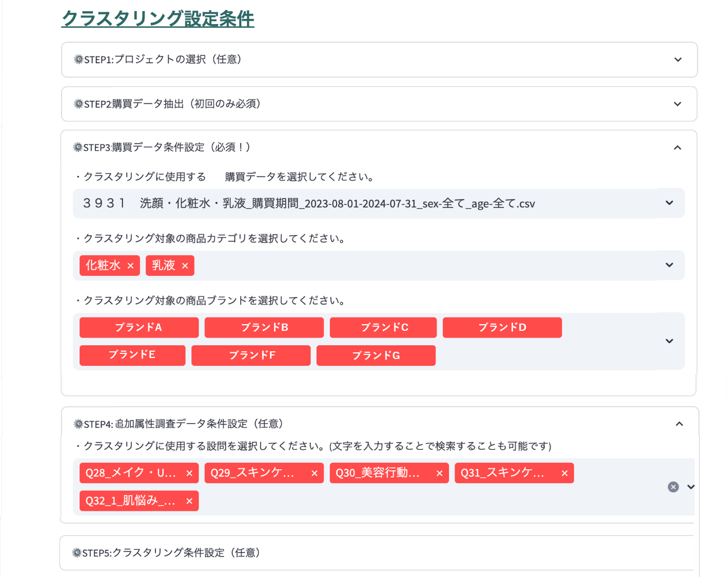Click the Q29_スキンケ tag label
Image resolution: width=728 pixels, height=577 pixels.
(252, 473)
